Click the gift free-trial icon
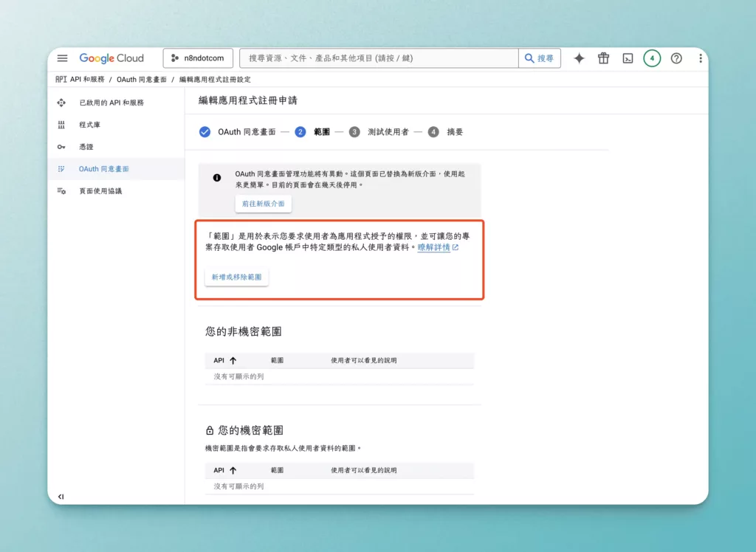Image resolution: width=756 pixels, height=552 pixels. (603, 58)
